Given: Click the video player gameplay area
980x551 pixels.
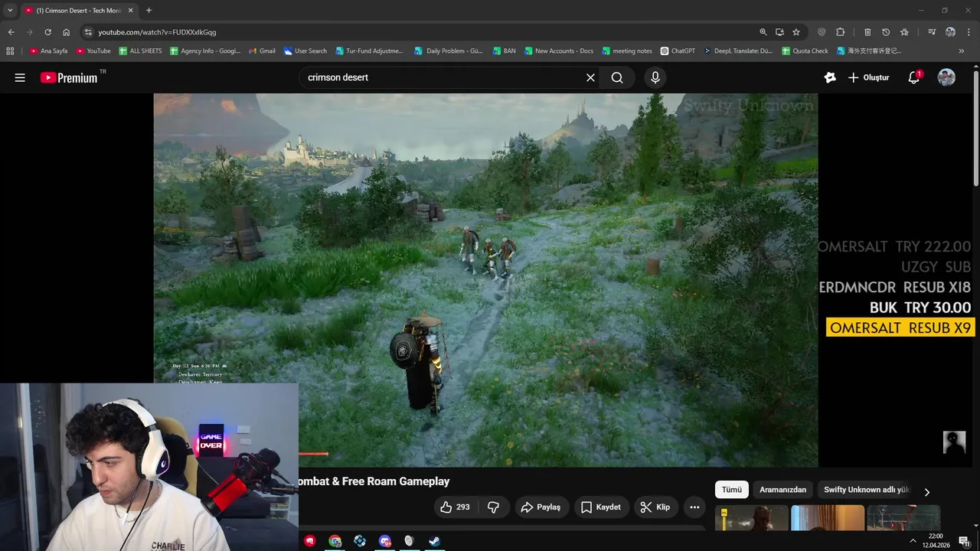Looking at the screenshot, I should [x=485, y=280].
